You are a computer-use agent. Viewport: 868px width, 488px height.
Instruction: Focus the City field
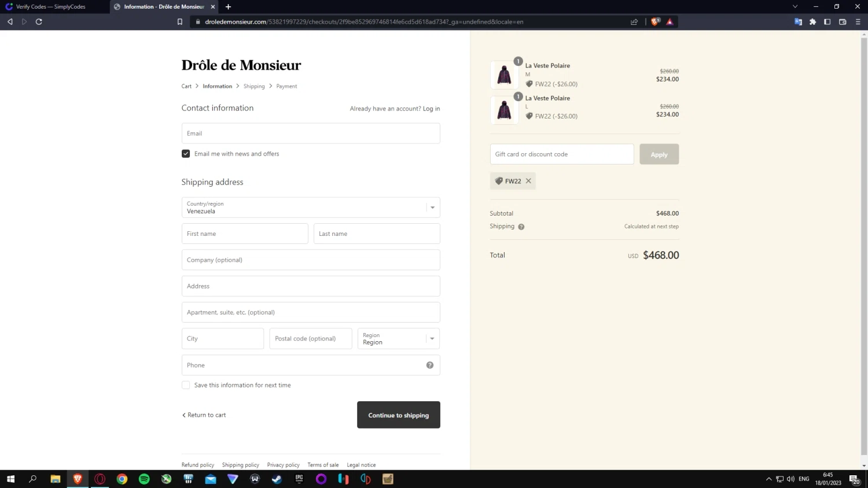coord(223,339)
